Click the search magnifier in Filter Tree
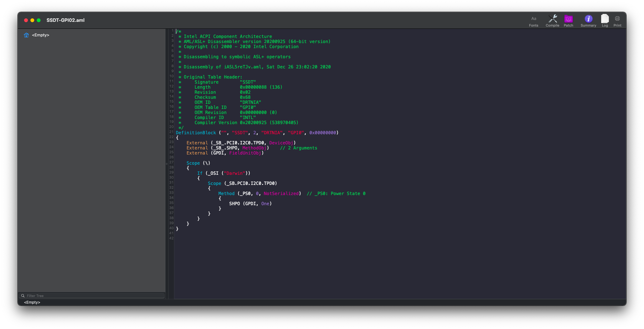644x329 pixels. coord(23,296)
